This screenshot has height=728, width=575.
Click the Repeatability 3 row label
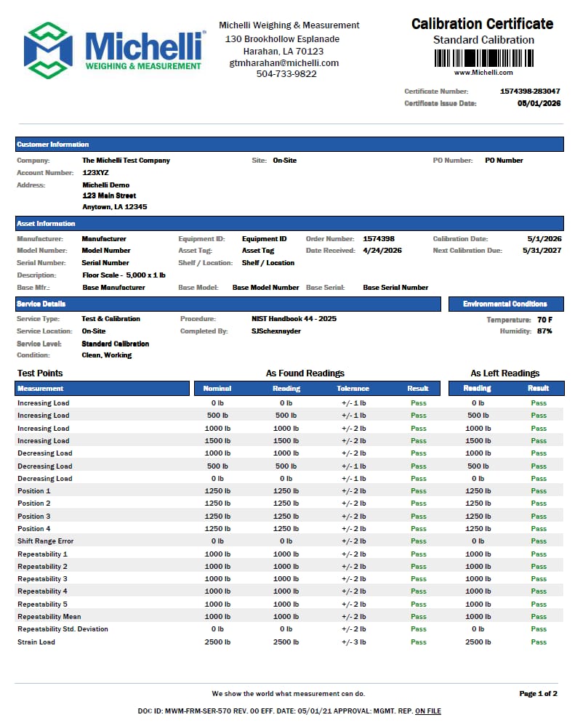click(42, 578)
